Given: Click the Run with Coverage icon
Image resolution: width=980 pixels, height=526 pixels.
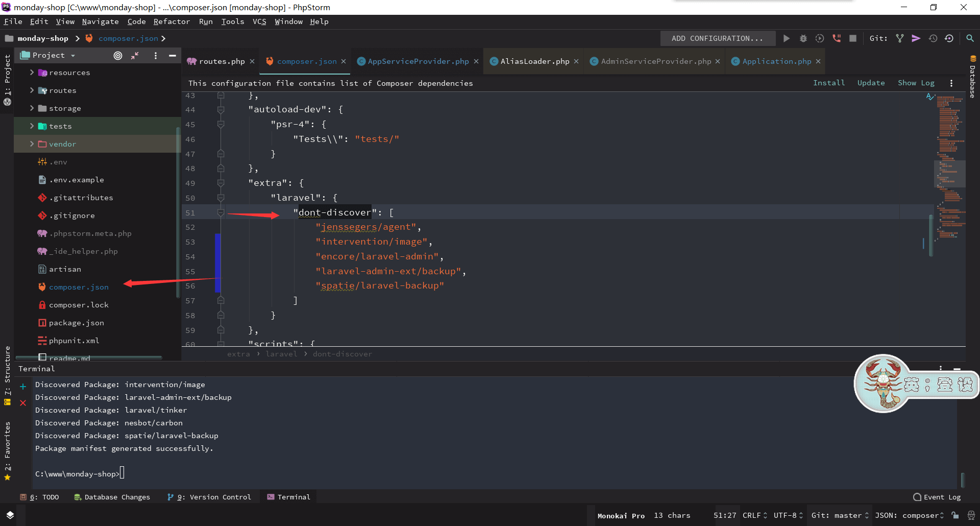Looking at the screenshot, I should 820,38.
